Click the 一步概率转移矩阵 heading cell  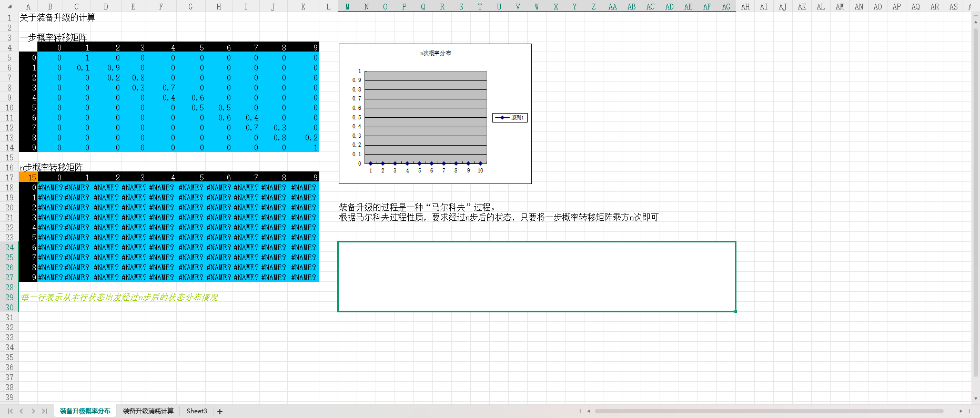point(54,37)
